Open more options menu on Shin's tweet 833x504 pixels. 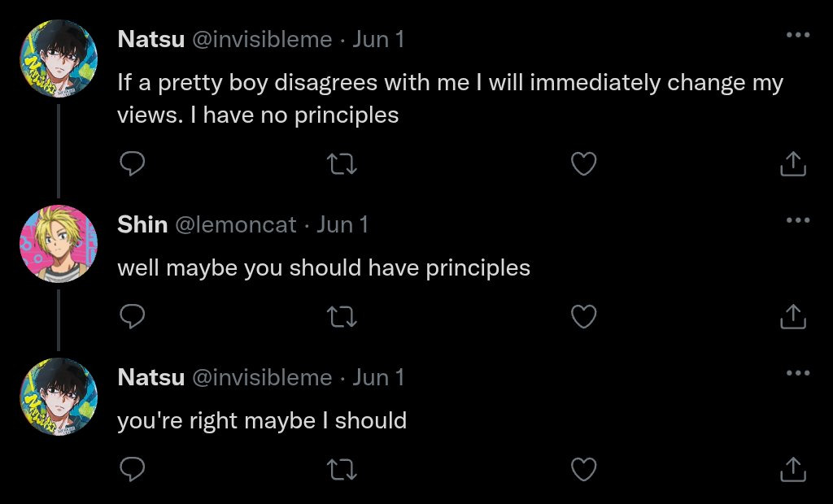[x=797, y=220]
